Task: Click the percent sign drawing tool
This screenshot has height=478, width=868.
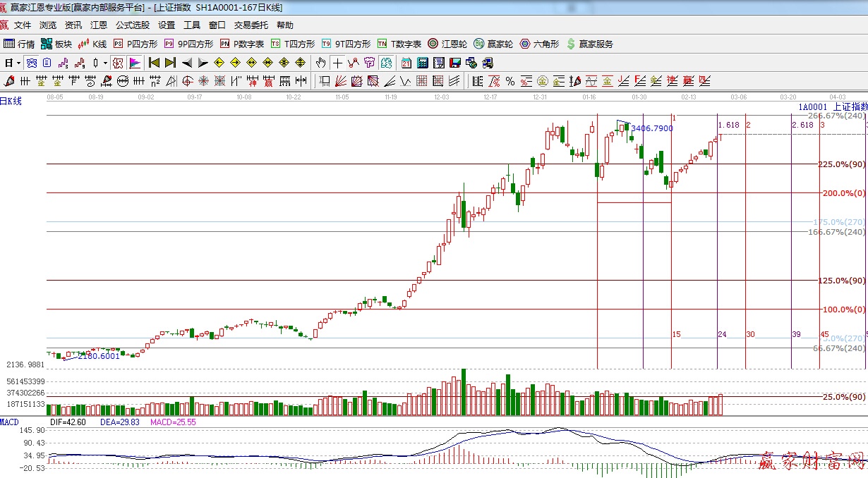Action: [510, 81]
